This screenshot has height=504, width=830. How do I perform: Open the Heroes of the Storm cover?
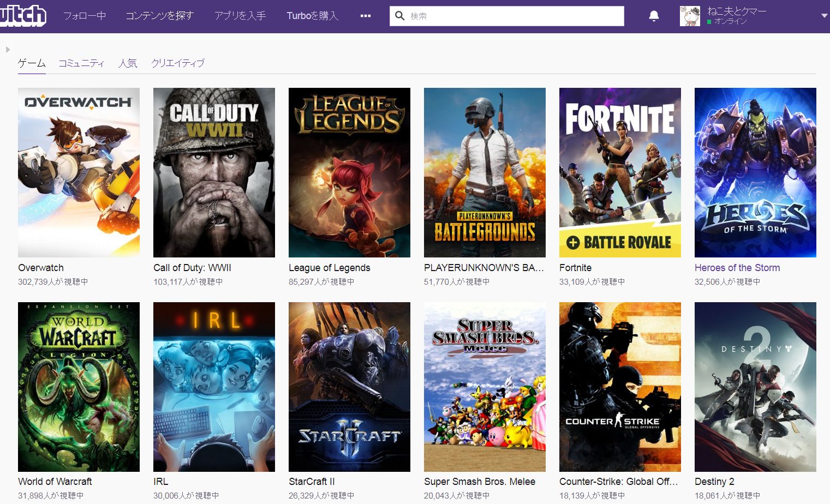[755, 172]
